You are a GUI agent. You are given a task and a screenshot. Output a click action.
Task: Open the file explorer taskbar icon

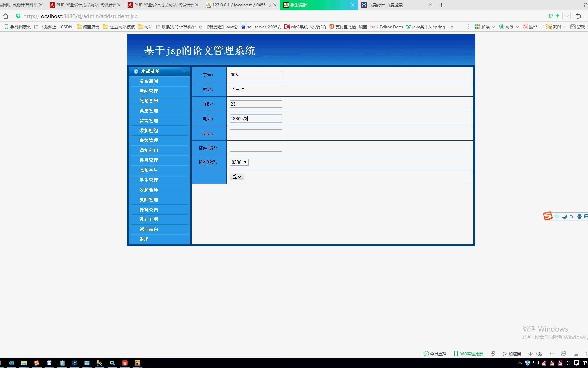(24, 363)
